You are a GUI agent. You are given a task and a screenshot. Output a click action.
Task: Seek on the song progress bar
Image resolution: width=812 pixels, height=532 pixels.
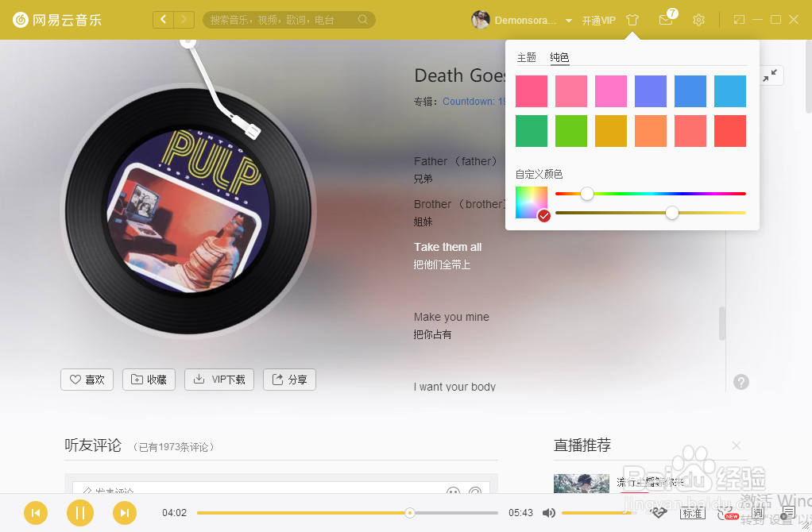(x=347, y=513)
